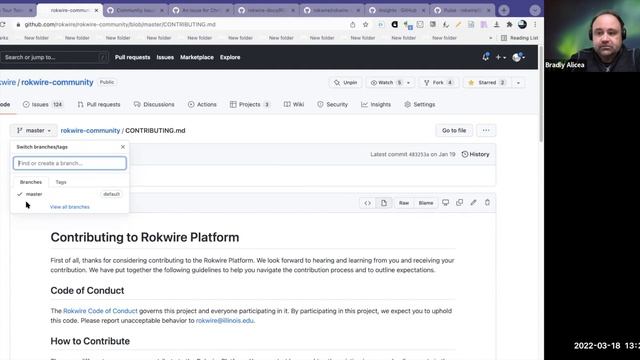Open the plus create-new menu in GitHub header
640x360 pixels.
[x=500, y=58]
